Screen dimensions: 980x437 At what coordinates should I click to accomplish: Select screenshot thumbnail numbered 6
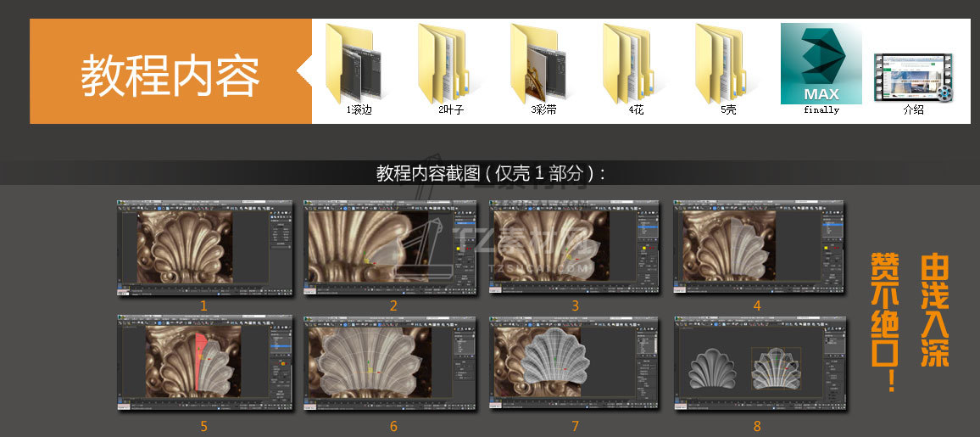[391, 363]
